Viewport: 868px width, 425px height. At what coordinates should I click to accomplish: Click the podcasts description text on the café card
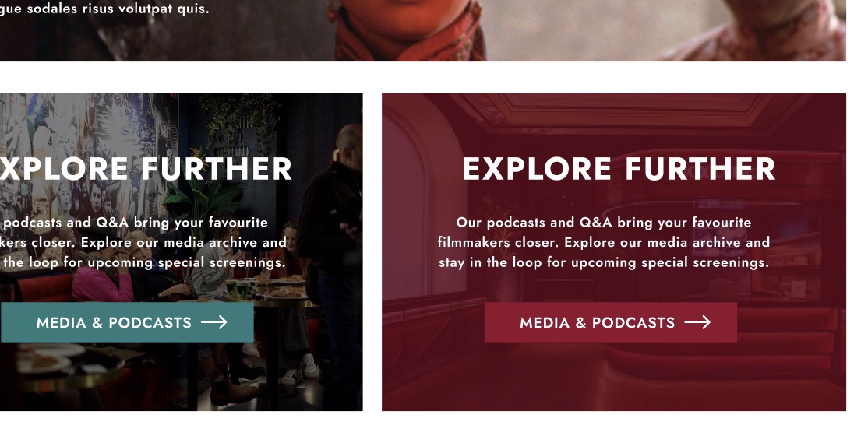(x=143, y=242)
